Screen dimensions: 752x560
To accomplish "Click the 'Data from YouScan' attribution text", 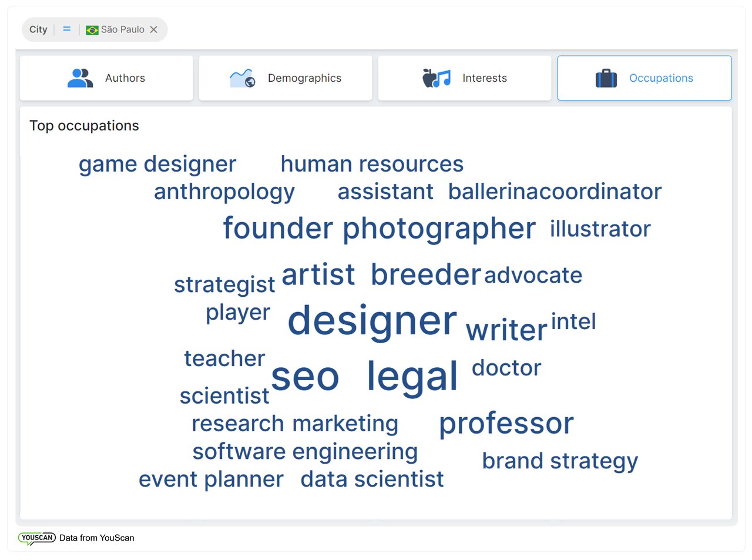I will click(97, 538).
